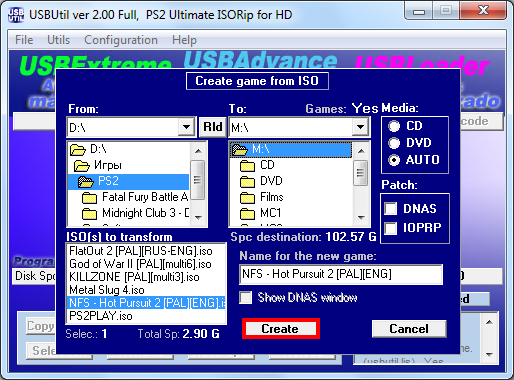Click the Create button
This screenshot has width=514, height=380.
[x=281, y=329]
